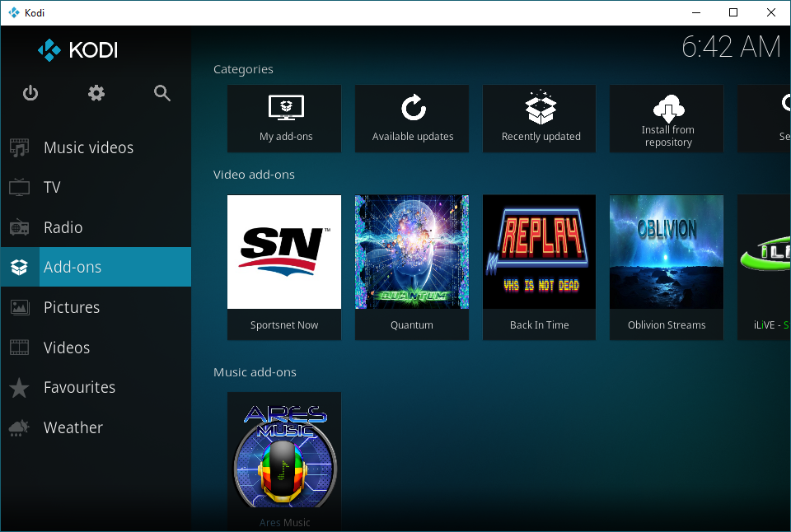791x532 pixels.
Task: Click the power icon in sidebar
Action: [30, 93]
